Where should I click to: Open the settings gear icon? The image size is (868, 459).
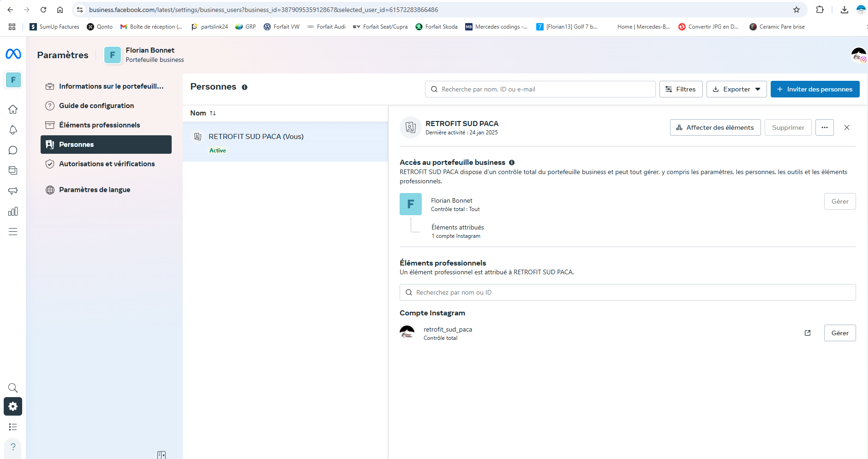13,406
